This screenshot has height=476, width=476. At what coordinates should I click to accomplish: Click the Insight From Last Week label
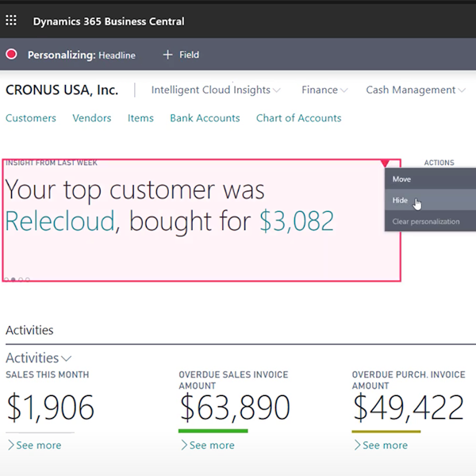click(52, 163)
